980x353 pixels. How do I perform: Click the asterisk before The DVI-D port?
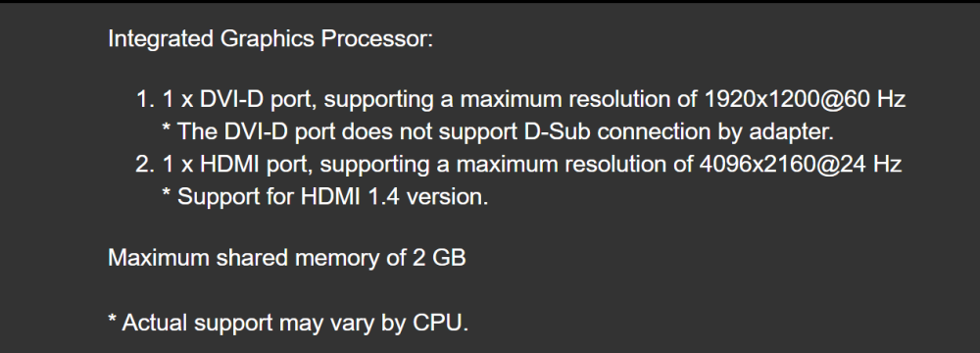click(x=167, y=127)
